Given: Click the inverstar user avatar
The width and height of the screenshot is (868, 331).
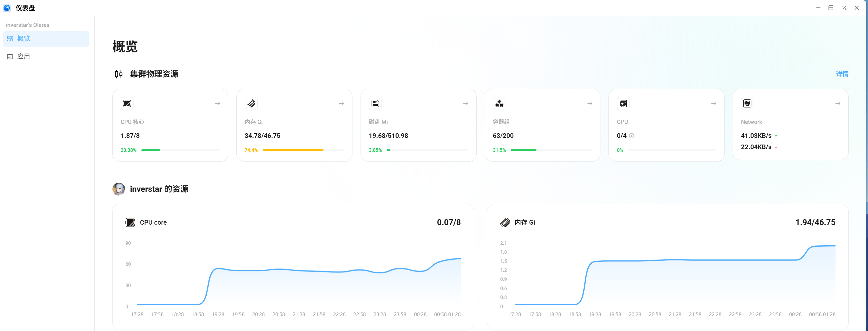Looking at the screenshot, I should (x=119, y=189).
